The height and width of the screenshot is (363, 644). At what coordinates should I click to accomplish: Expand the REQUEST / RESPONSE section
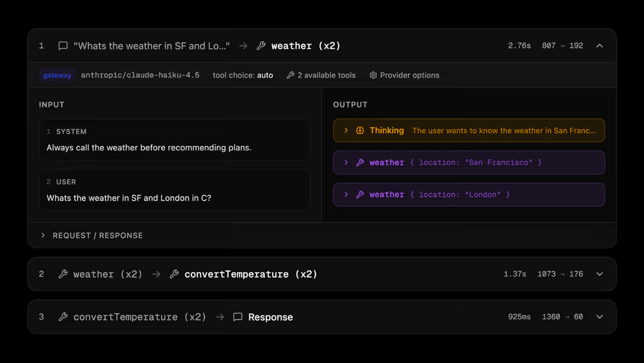(x=43, y=235)
